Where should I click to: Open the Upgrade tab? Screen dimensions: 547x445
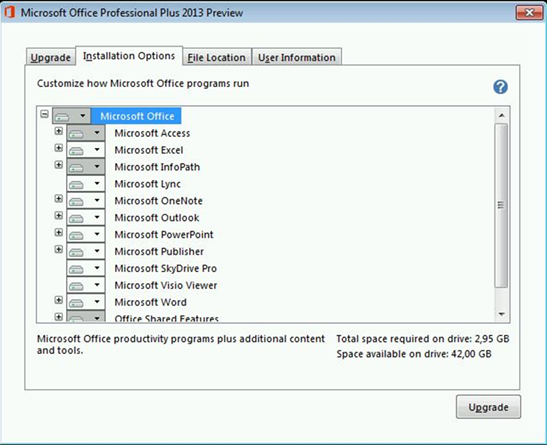(x=51, y=57)
